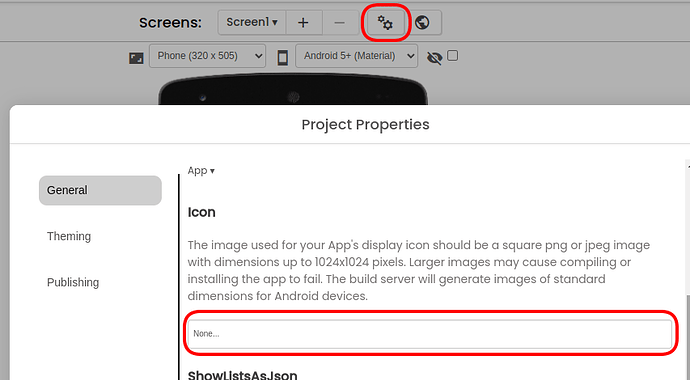This screenshot has height=380, width=690.
Task: Enable the show hidden components checkbox
Action: tap(452, 55)
